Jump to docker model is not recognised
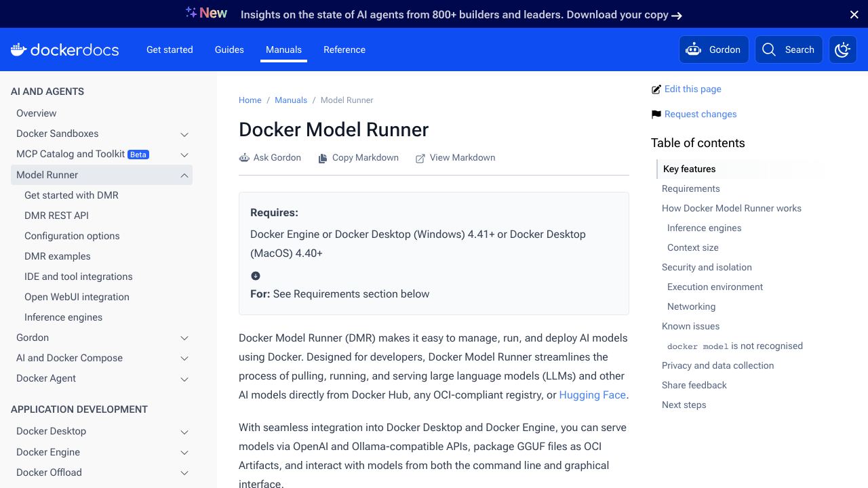 click(x=735, y=346)
